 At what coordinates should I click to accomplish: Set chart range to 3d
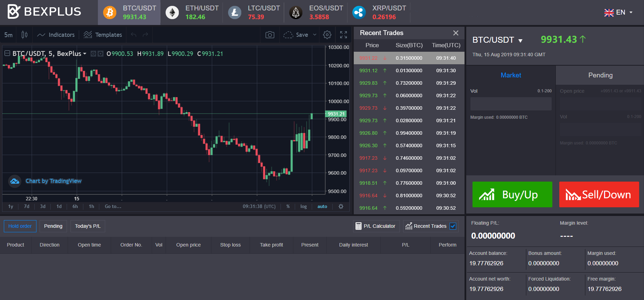pyautogui.click(x=43, y=206)
